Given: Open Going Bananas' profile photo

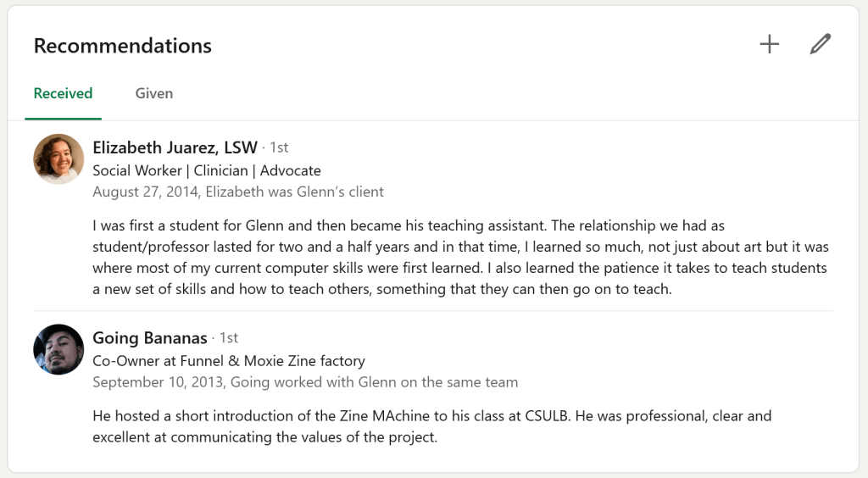Looking at the screenshot, I should pyautogui.click(x=58, y=349).
